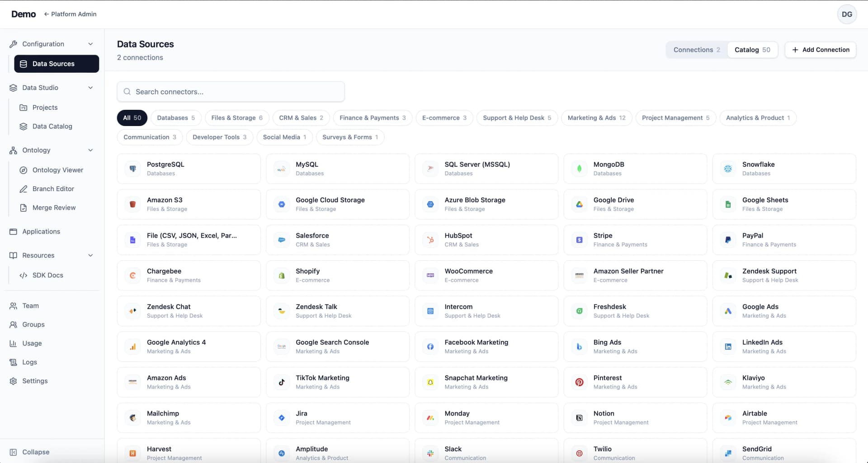Open Ontology Viewer in sidebar
The width and height of the screenshot is (868, 463).
tap(57, 170)
